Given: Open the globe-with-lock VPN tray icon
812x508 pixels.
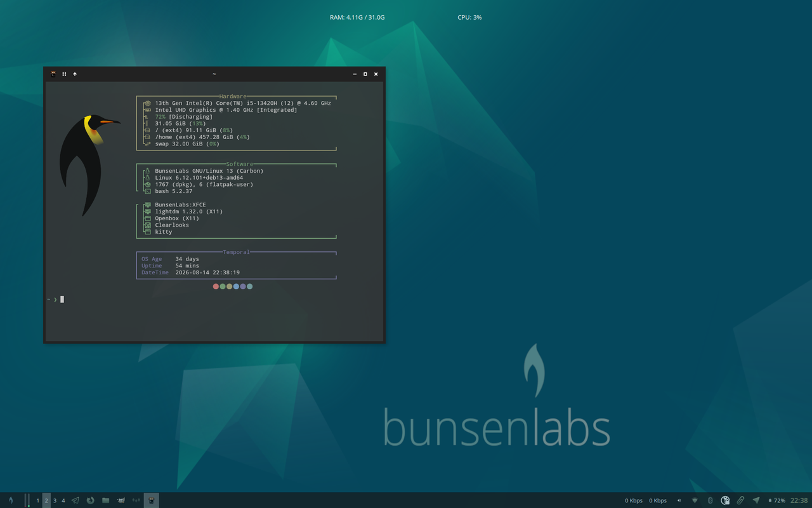Looking at the screenshot, I should [x=725, y=500].
